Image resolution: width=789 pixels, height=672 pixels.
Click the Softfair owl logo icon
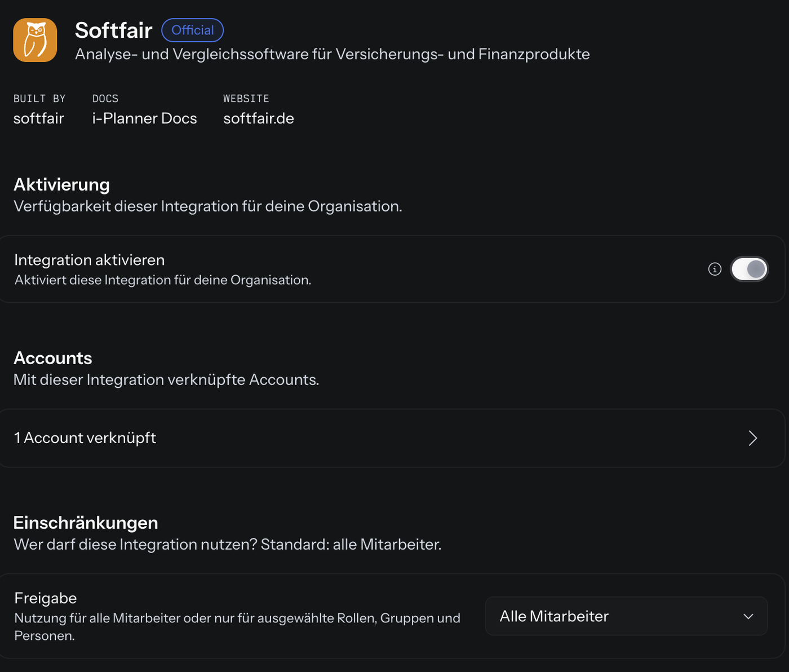pyautogui.click(x=35, y=40)
